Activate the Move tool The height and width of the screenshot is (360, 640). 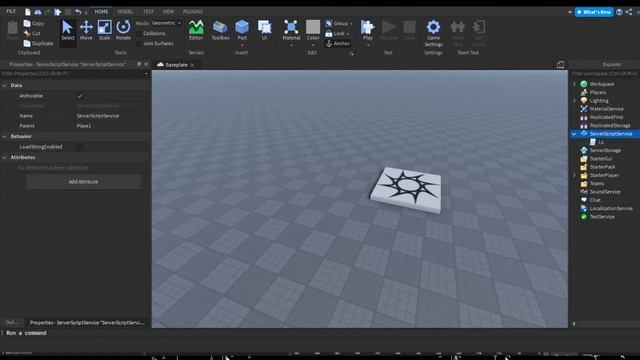coord(86,31)
